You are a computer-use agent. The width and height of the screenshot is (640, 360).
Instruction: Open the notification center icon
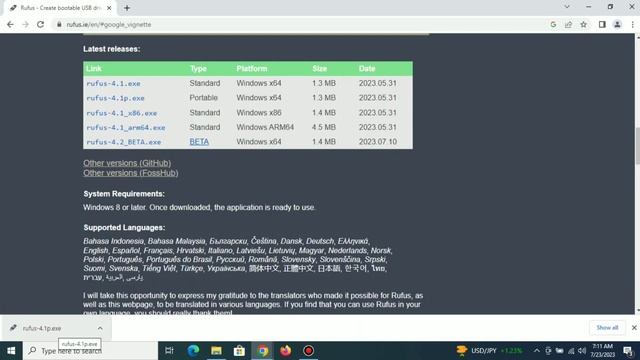pyautogui.click(x=628, y=351)
